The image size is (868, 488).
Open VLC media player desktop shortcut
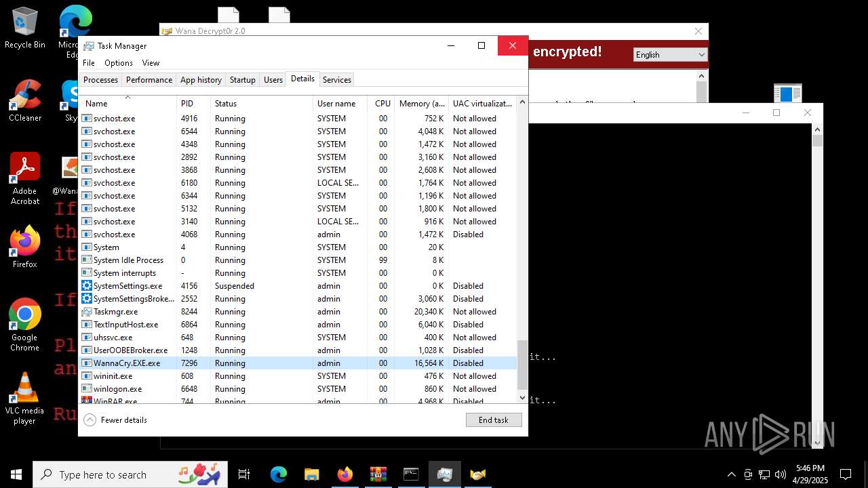pyautogui.click(x=24, y=399)
